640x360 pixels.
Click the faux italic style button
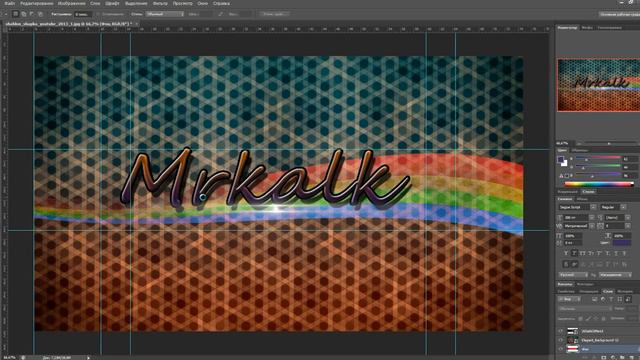coord(574,253)
